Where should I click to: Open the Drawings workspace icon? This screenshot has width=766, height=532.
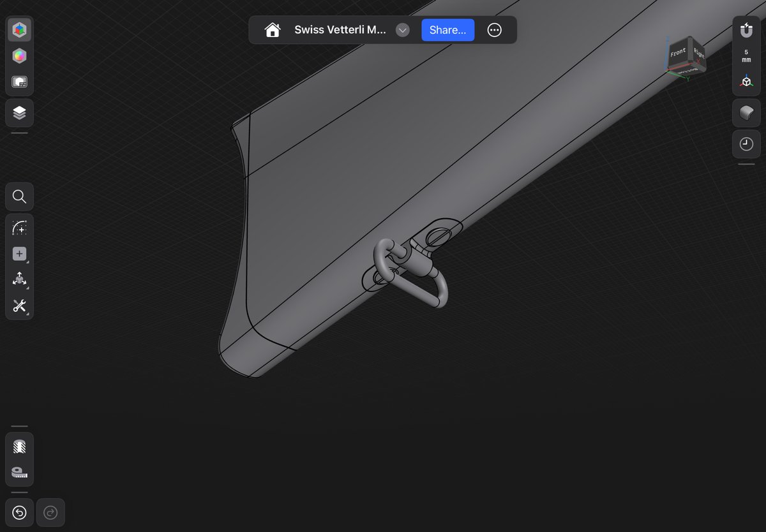[19, 82]
